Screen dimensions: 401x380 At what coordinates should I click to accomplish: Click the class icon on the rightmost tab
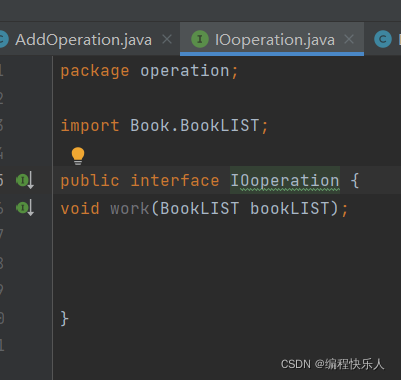[x=382, y=39]
